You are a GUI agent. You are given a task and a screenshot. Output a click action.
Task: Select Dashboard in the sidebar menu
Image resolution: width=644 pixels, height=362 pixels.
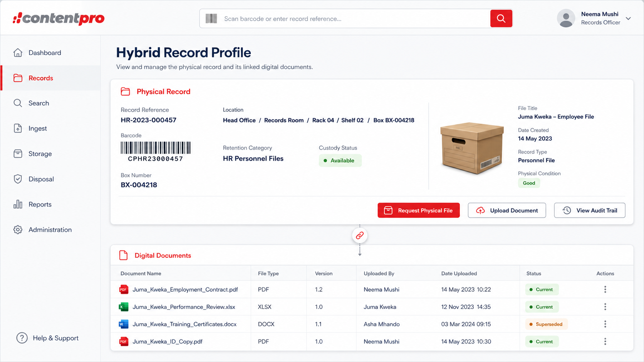[x=50, y=53]
